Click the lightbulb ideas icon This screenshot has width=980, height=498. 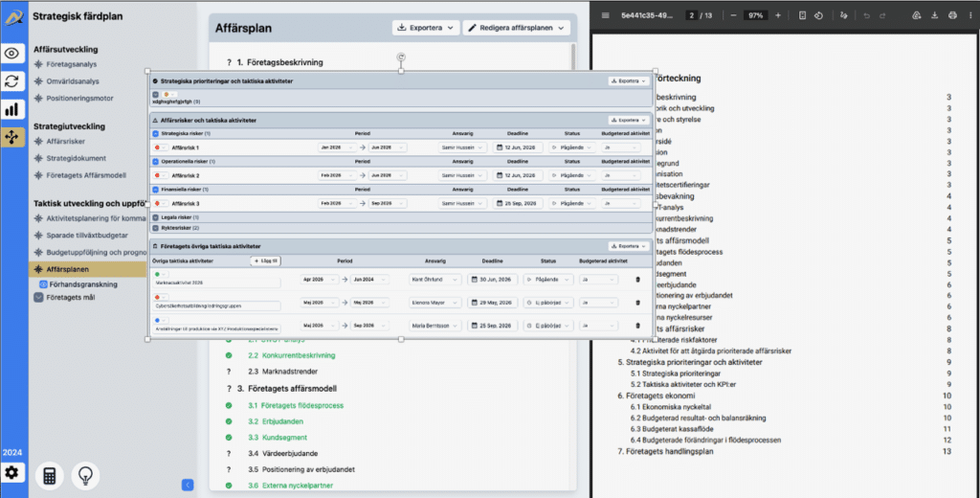86,475
